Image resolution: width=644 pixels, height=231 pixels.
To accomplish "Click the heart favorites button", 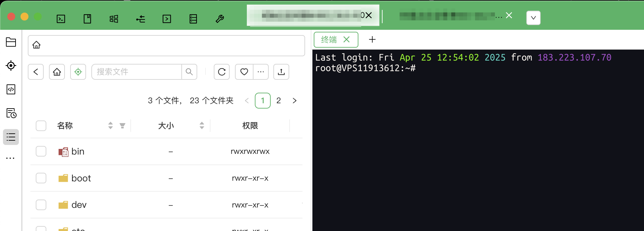I will point(244,72).
